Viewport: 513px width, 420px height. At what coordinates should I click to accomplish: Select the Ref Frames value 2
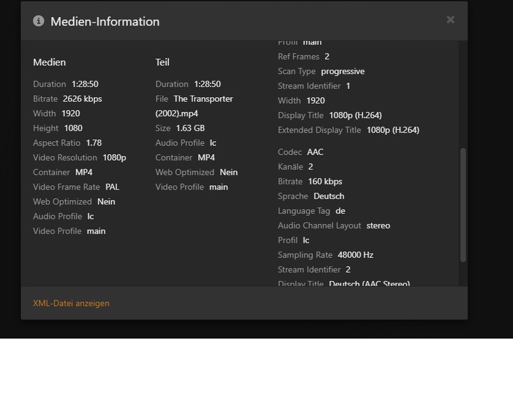coord(327,56)
